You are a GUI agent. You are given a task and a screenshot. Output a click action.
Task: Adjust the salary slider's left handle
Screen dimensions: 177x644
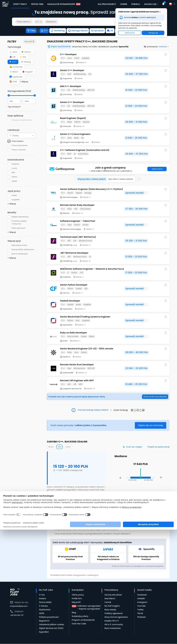click(x=9, y=96)
